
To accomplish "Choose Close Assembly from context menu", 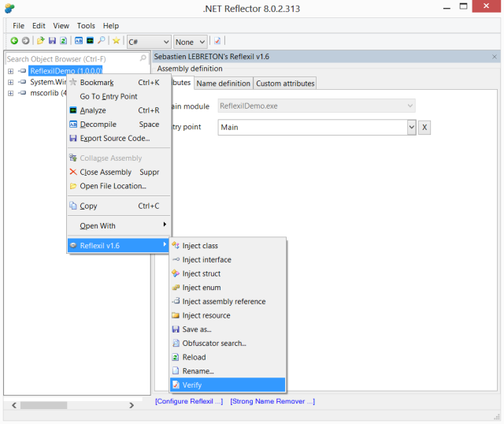I will (119, 172).
